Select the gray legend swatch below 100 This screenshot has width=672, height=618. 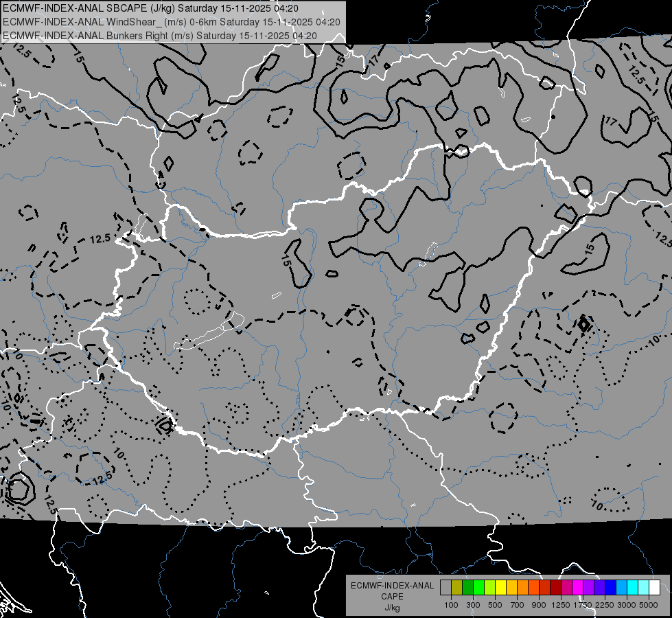[445, 588]
